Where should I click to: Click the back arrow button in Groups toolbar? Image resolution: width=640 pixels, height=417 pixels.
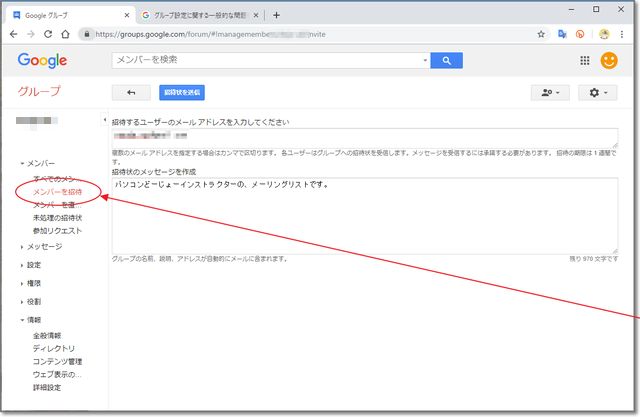(x=131, y=92)
